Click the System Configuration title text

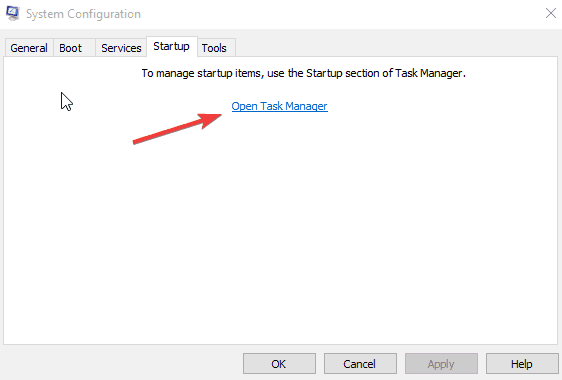[x=83, y=14]
